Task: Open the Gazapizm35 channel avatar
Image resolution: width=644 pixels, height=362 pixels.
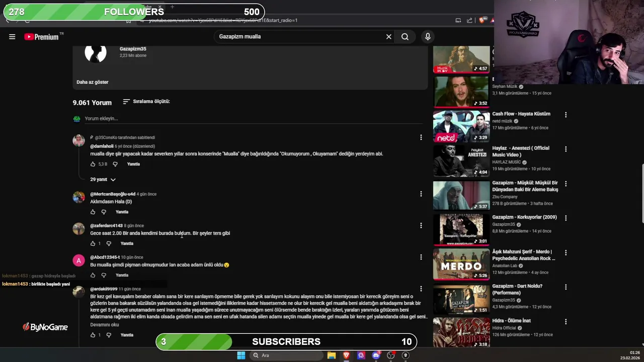Action: tap(96, 52)
